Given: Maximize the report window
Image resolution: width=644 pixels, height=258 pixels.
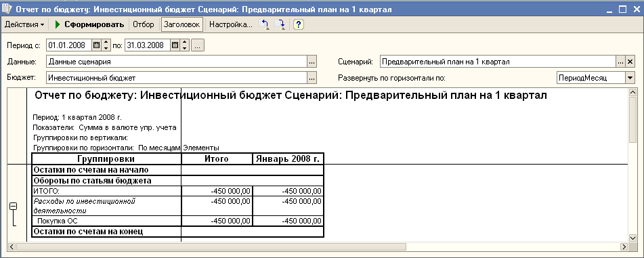Looking at the screenshot, I should pyautogui.click(x=623, y=9).
